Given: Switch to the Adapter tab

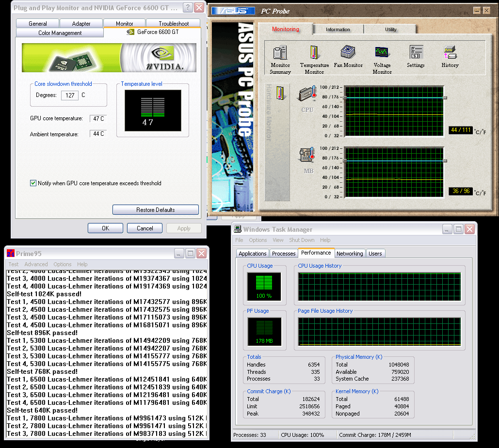Looking at the screenshot, I should tap(81, 24).
